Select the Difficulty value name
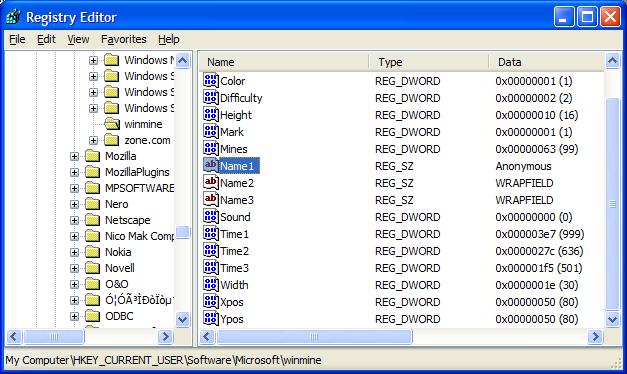The width and height of the screenshot is (627, 374). tap(241, 98)
